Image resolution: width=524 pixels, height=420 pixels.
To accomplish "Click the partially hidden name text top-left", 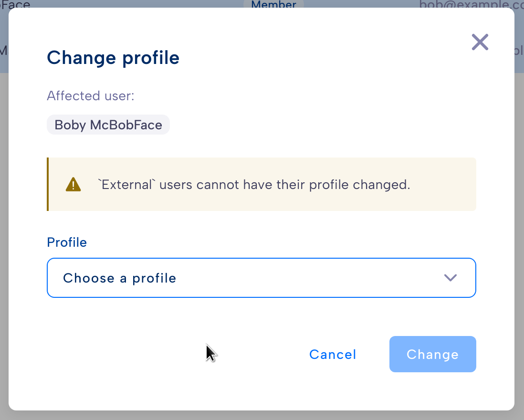I will (15, 4).
